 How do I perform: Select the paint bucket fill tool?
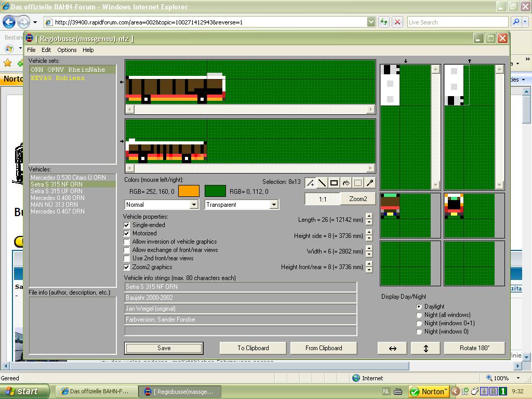click(x=345, y=183)
